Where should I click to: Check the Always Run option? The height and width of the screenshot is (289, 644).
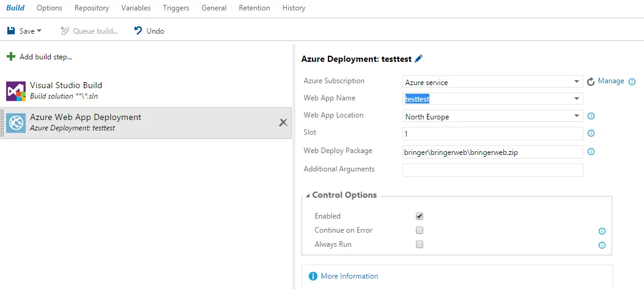click(x=420, y=244)
